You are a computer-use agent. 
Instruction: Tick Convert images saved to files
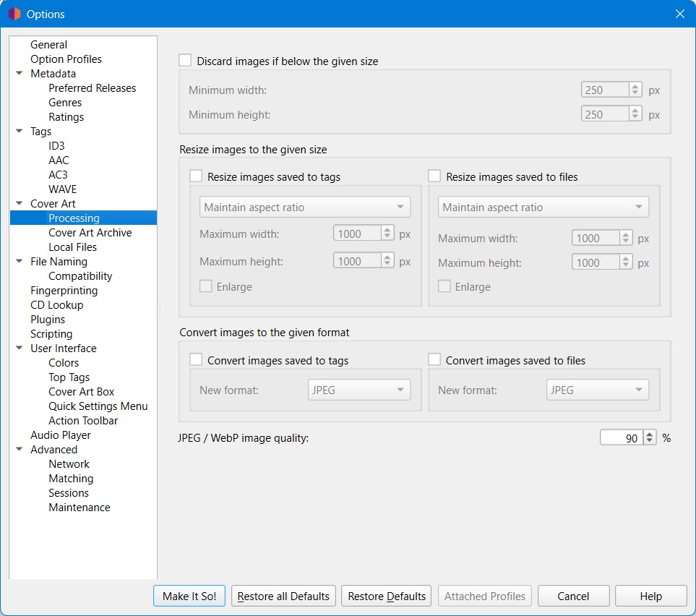434,359
